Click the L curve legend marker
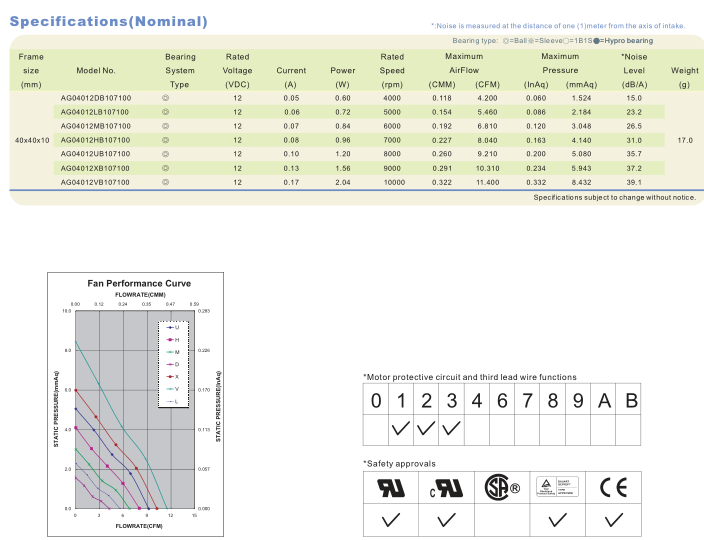This screenshot has width=704, height=540. pos(171,401)
